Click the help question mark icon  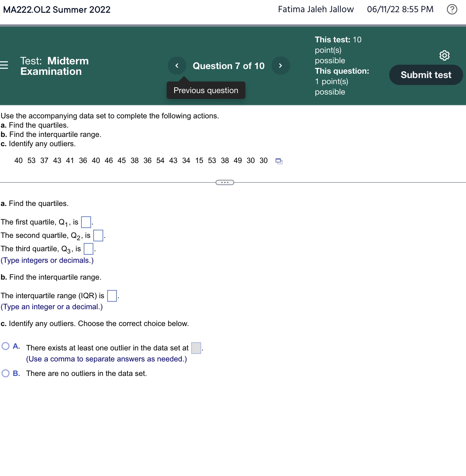click(x=452, y=9)
